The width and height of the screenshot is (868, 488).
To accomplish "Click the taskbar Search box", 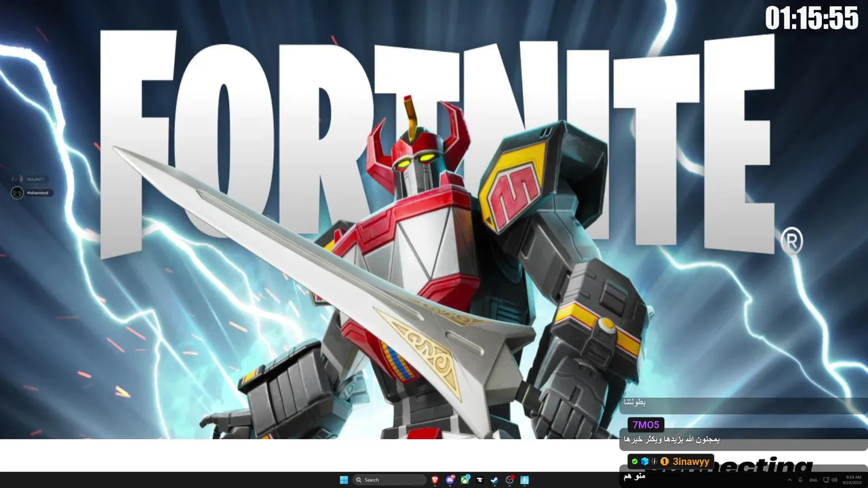I will click(389, 480).
